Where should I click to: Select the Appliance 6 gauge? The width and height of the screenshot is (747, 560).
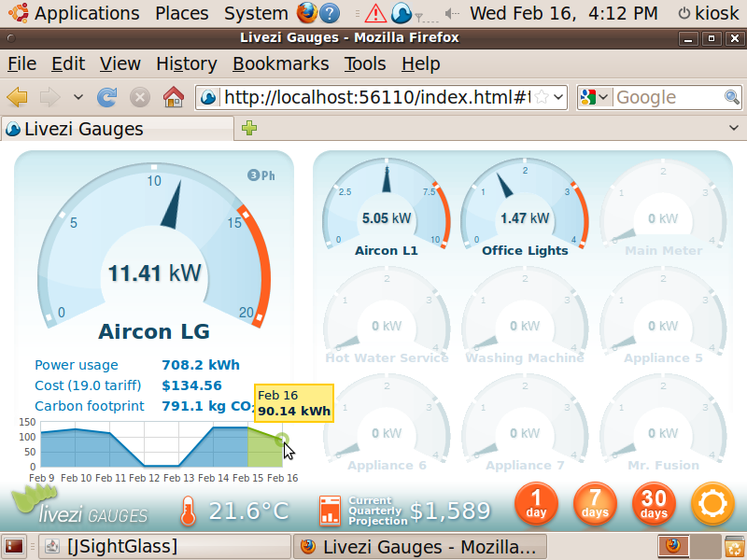pos(387,423)
